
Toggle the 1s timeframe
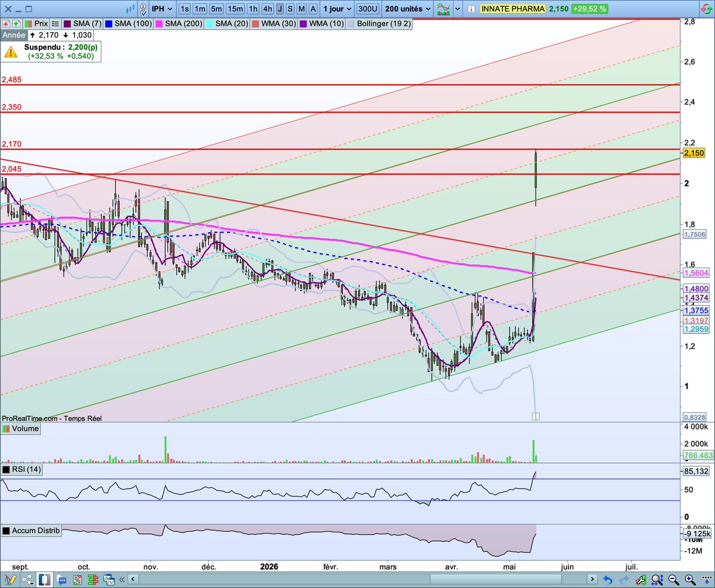[185, 9]
